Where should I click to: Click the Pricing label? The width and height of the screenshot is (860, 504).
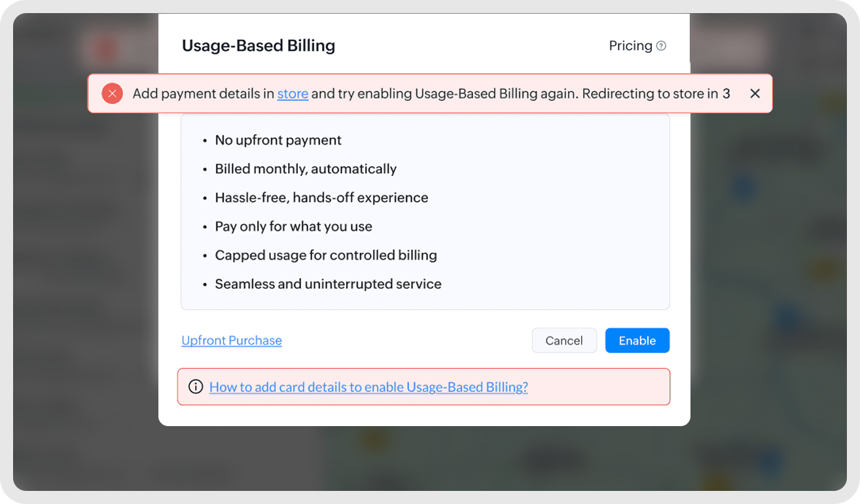coord(630,46)
